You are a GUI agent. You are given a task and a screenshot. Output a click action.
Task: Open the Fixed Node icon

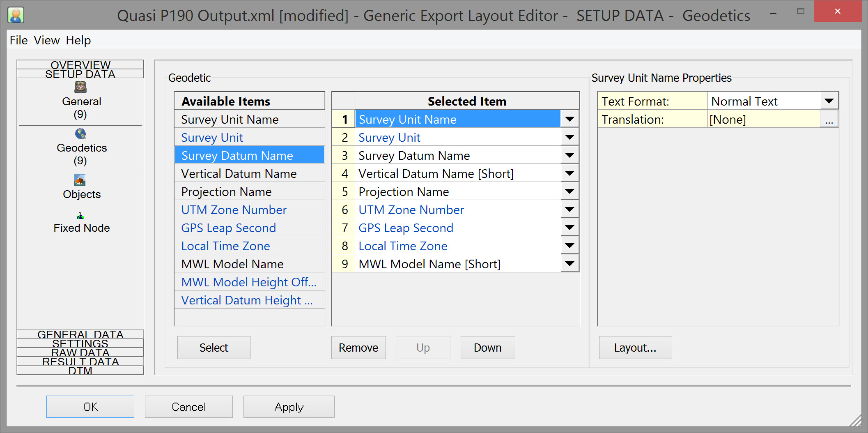click(80, 216)
